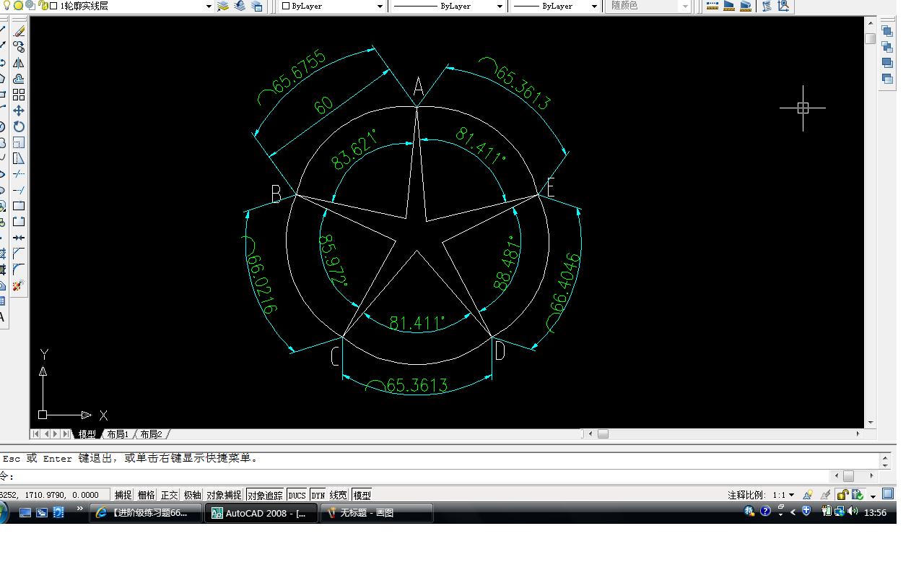Click Make Object's Layer Current icon
This screenshot has width=924, height=578.
[x=223, y=6]
